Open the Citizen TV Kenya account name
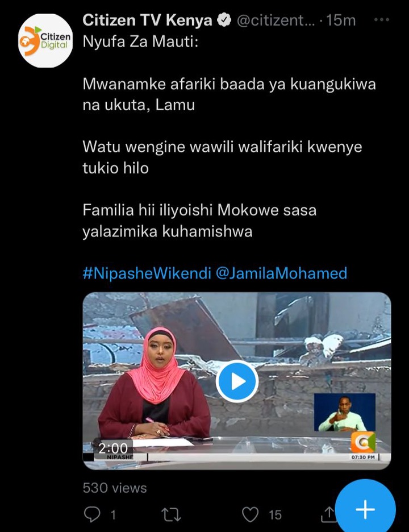Viewport: 409px width, 532px height. [147, 20]
